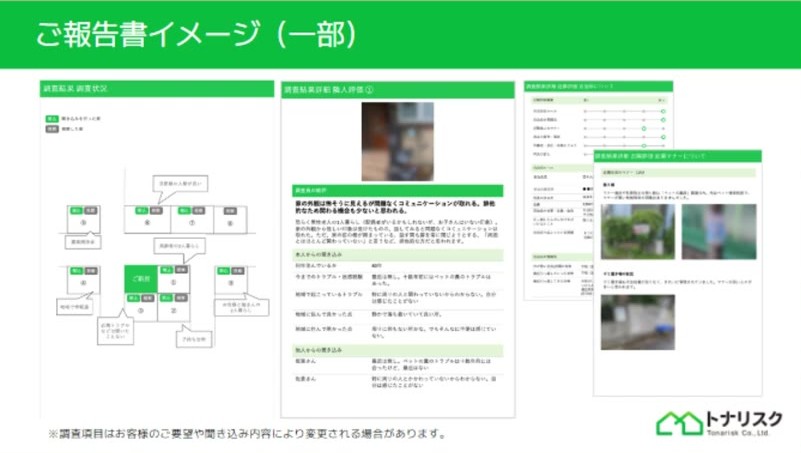Click green header of the left neighborhood map page

pyautogui.click(x=157, y=88)
